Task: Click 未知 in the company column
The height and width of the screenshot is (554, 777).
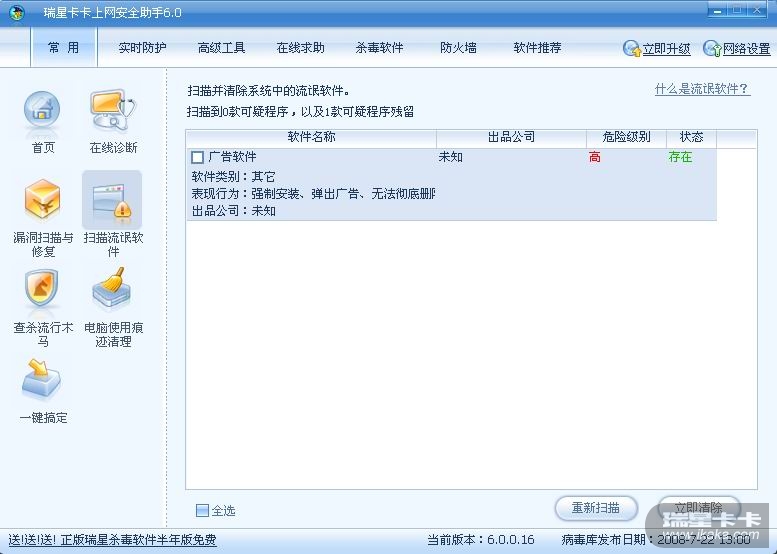Action: pos(450,158)
